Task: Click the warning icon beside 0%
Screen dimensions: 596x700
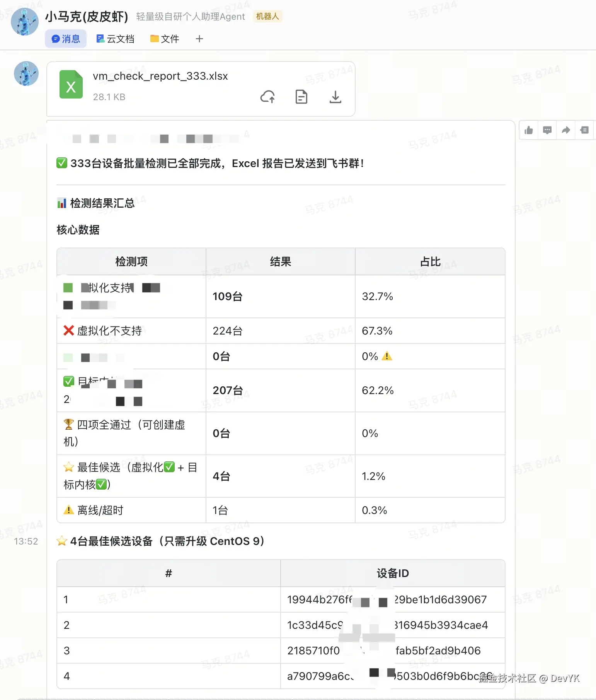Action: (387, 356)
